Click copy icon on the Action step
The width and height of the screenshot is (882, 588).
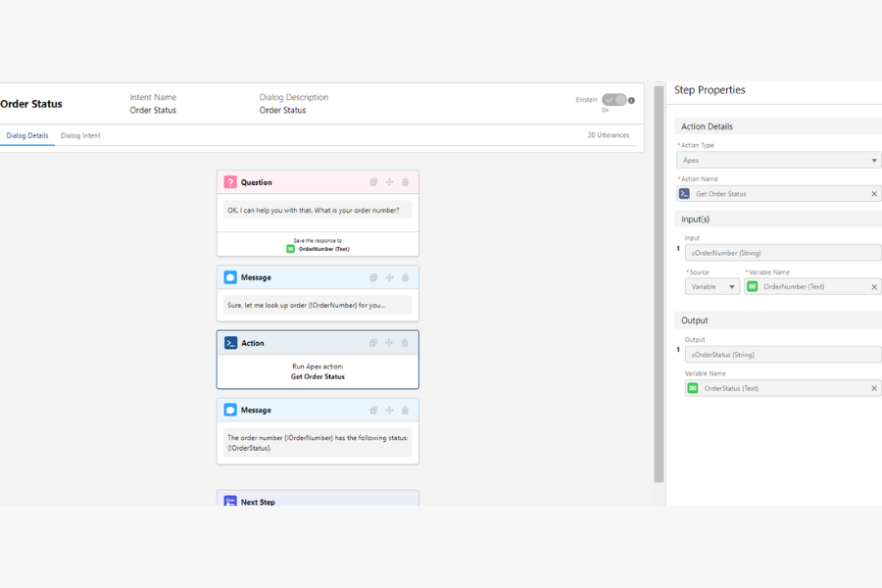pos(373,343)
